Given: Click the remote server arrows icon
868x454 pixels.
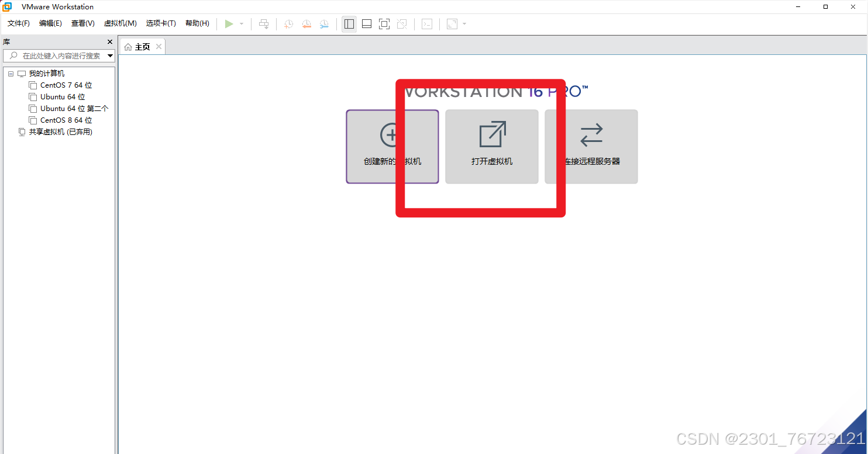Looking at the screenshot, I should click(x=591, y=134).
